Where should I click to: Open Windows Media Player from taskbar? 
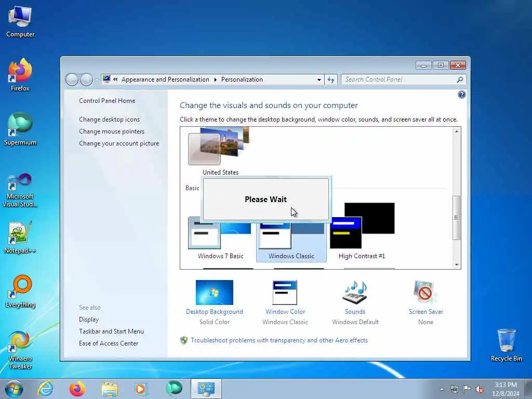(x=140, y=389)
